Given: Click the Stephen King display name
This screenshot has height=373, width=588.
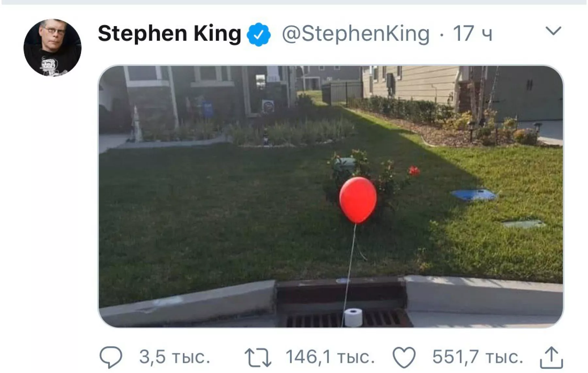Looking at the screenshot, I should click(169, 33).
